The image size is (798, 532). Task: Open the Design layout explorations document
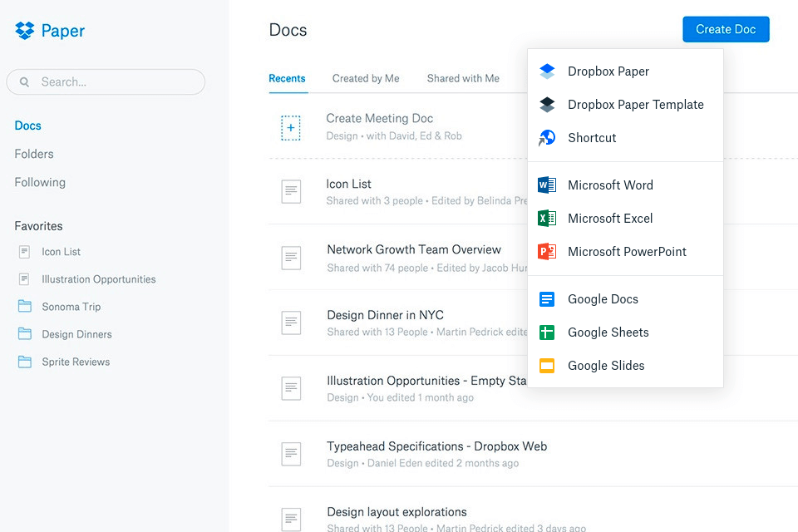tap(397, 512)
